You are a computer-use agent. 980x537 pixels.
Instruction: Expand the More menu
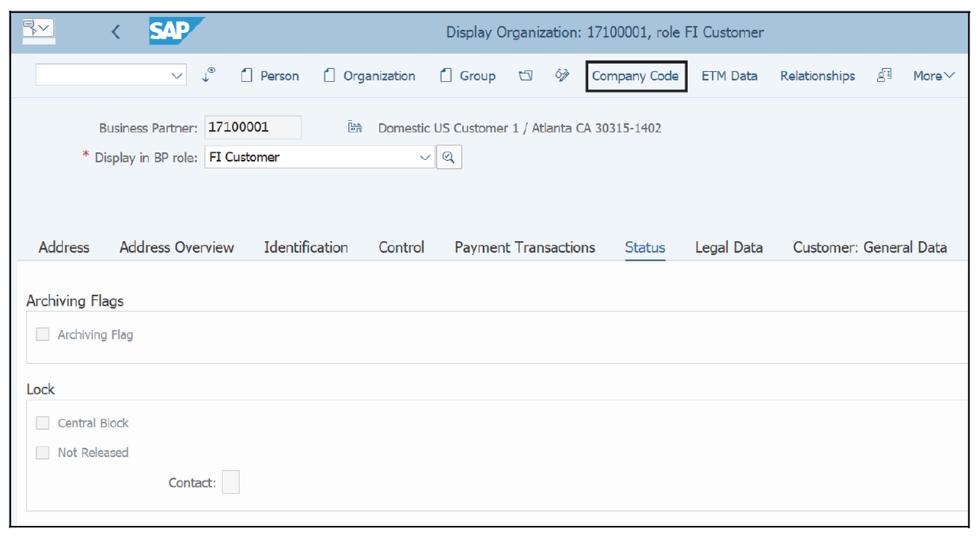coord(933,76)
